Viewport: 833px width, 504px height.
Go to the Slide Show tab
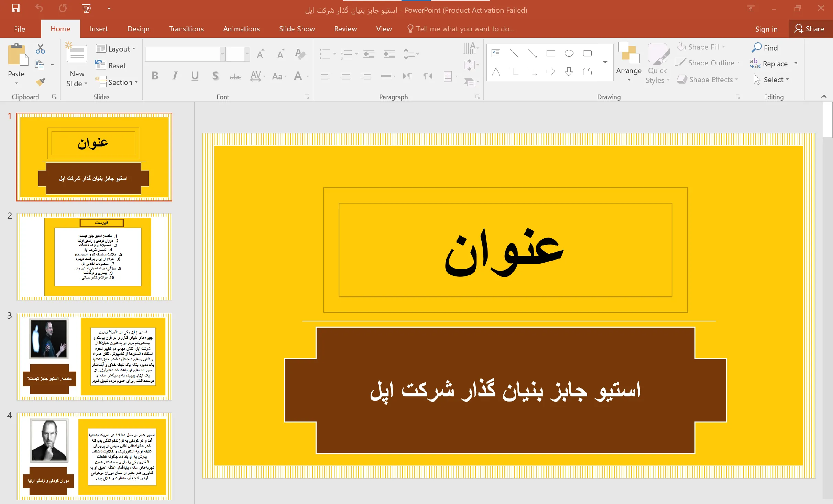pyautogui.click(x=297, y=29)
